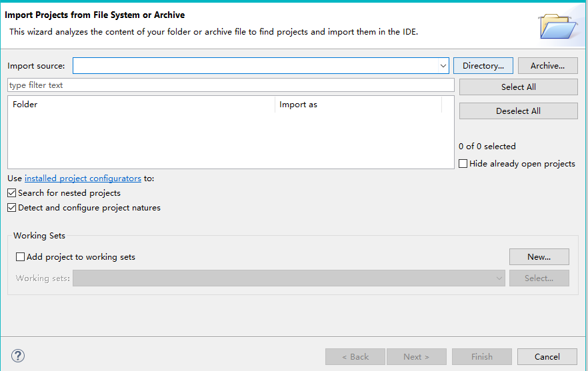Click the Finish button
This screenshot has width=588, height=371.
[482, 357]
